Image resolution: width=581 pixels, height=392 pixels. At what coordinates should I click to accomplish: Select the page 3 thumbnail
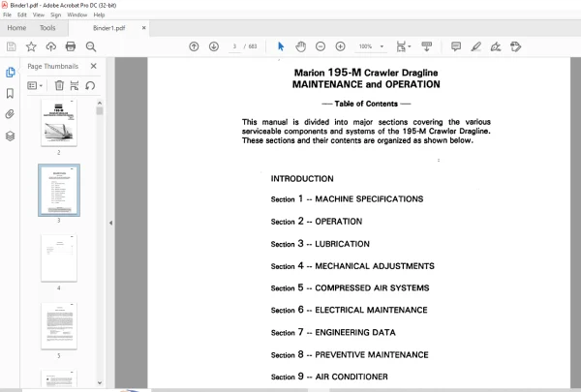[x=59, y=190]
